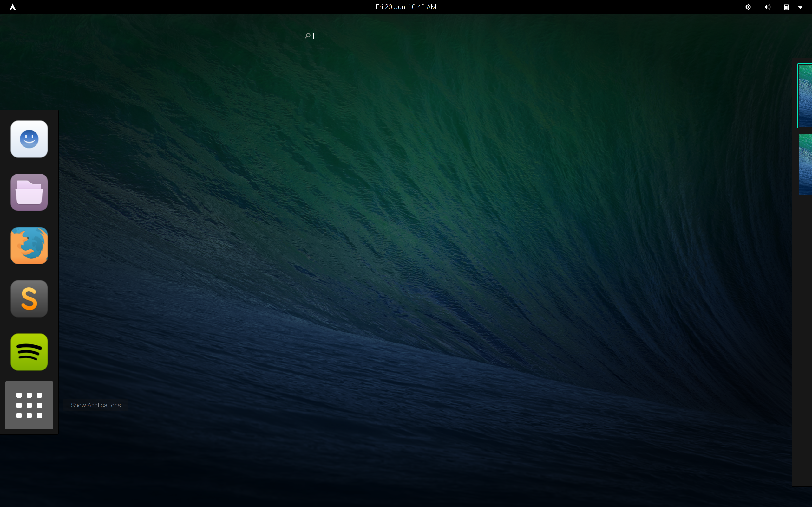Click the volume speaker icon in top bar
This screenshot has width=812, height=507.
pos(767,7)
